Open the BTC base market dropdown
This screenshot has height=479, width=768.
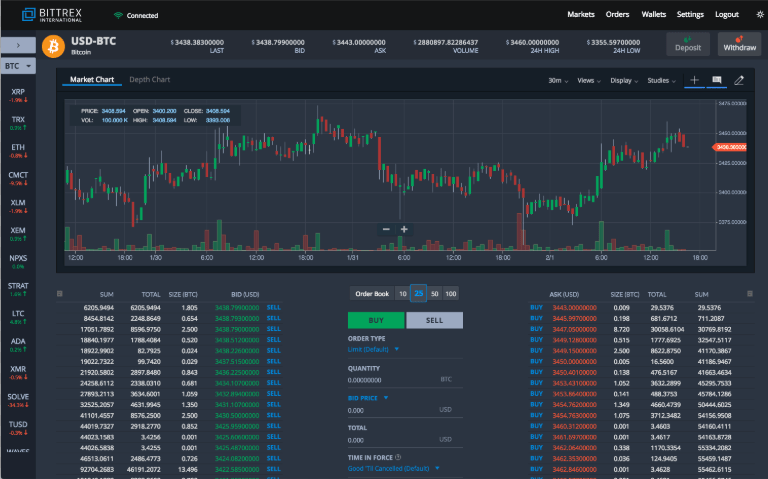(18, 66)
